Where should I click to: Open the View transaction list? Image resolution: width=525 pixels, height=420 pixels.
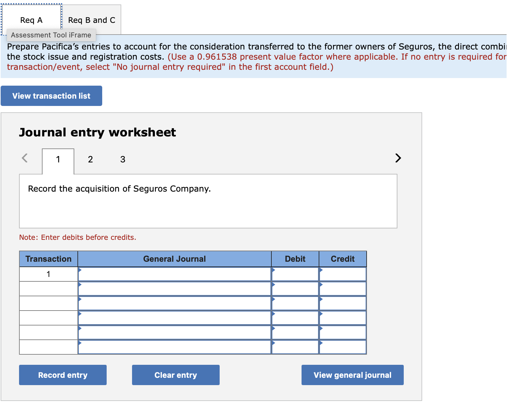51,95
